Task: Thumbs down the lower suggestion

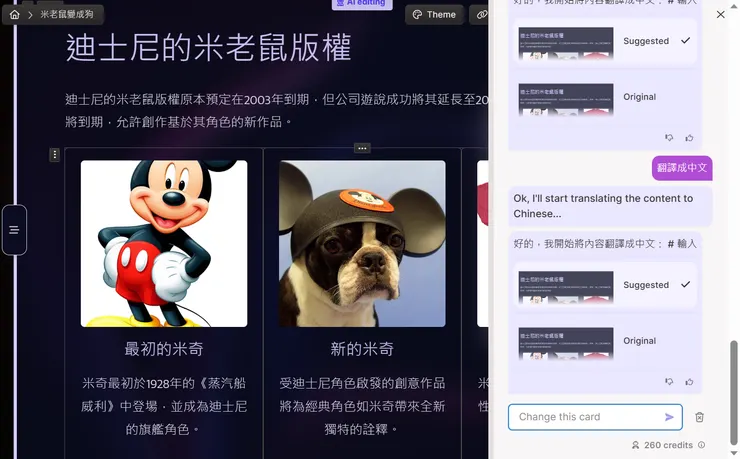Action: point(669,382)
